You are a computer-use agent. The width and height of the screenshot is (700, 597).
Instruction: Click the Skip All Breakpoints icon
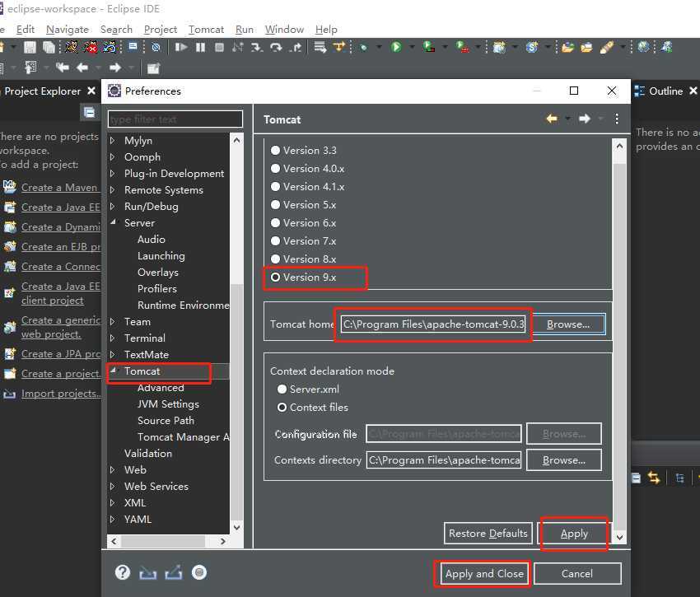pyautogui.click(x=156, y=47)
